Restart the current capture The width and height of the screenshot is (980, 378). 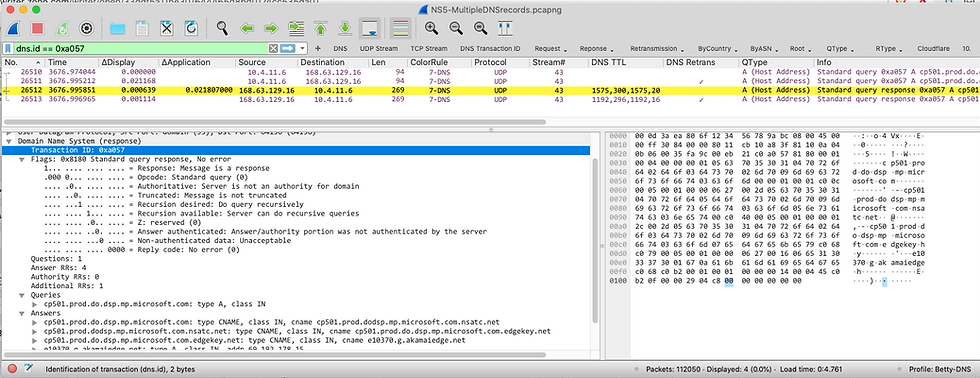[62, 28]
